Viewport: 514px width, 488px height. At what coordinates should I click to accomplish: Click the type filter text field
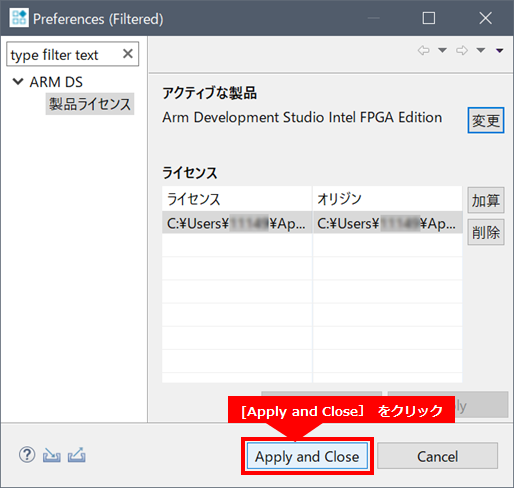point(65,54)
